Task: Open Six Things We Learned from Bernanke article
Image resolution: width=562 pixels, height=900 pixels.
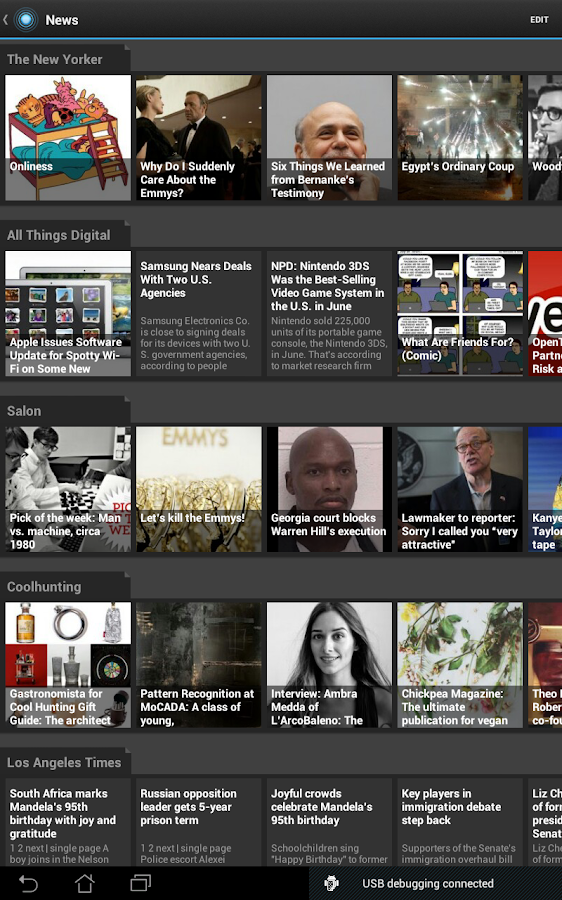Action: (330, 138)
